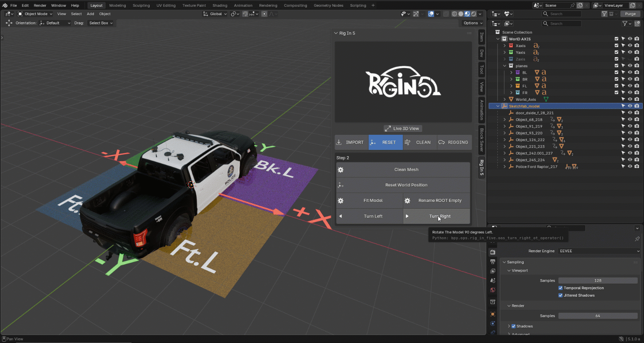644x343 pixels.
Task: Open the File menu
Action: 13,5
